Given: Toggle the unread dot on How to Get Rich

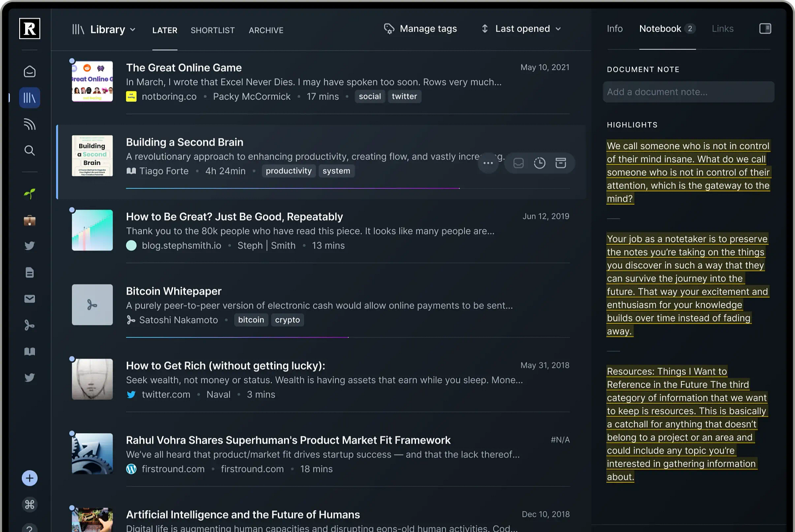Looking at the screenshot, I should tap(72, 358).
